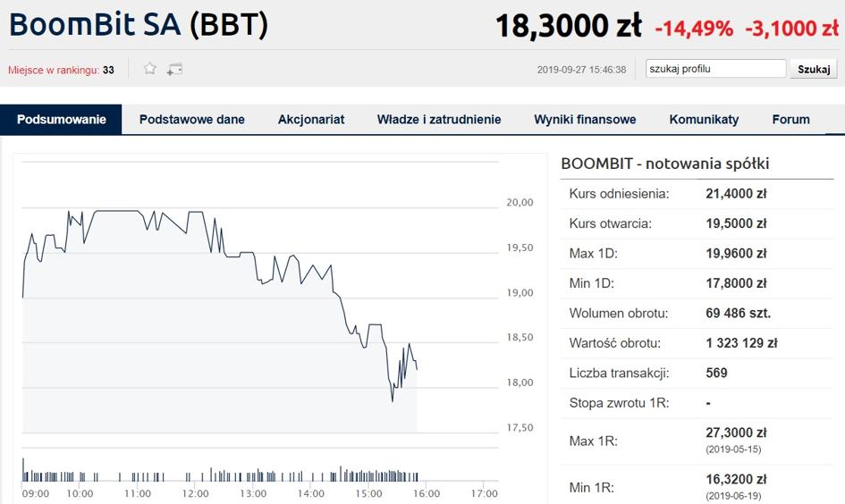Click the Max 1R value 27,3000 zł

[x=736, y=433]
